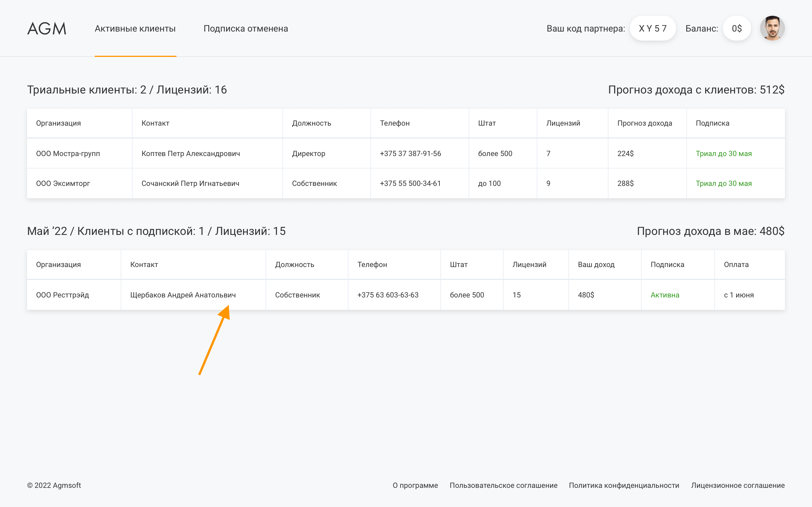The height and width of the screenshot is (507, 812).
Task: Open Пользовательское соглашение link
Action: (x=503, y=485)
